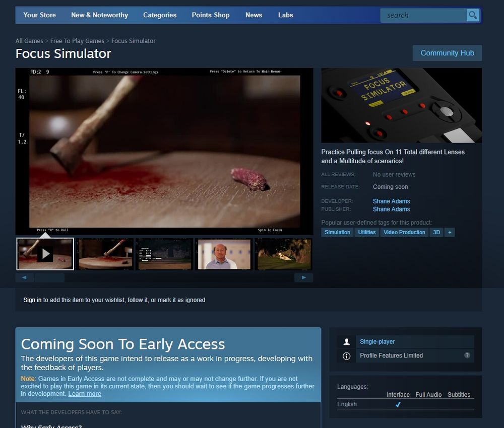The width and height of the screenshot is (504, 428).
Task: Click the Sign in link
Action: [x=32, y=300]
